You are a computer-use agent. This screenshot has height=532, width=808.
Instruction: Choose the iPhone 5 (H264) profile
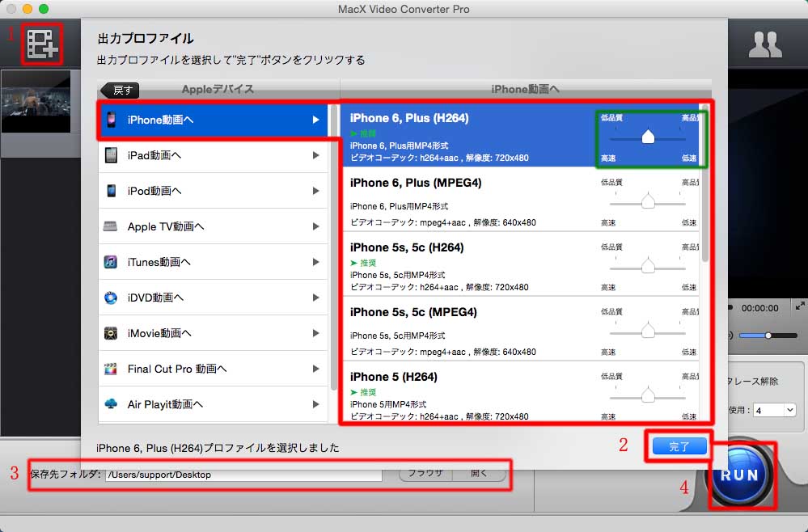click(521, 391)
